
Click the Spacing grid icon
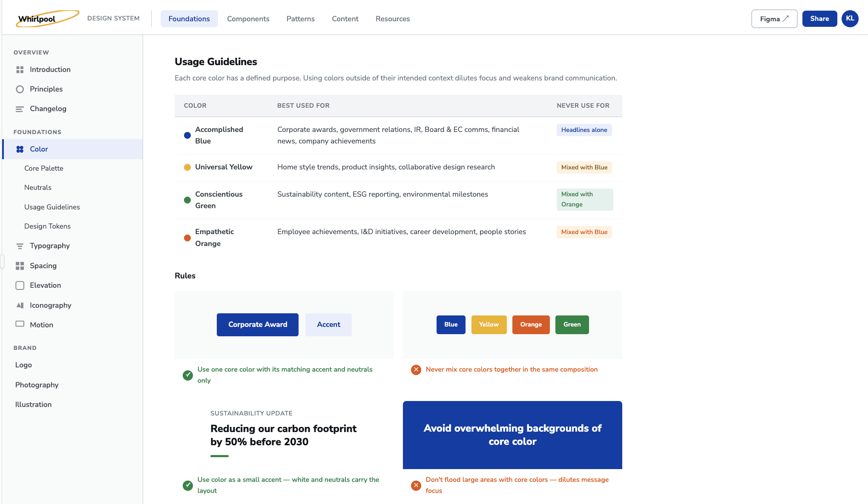(x=20, y=266)
